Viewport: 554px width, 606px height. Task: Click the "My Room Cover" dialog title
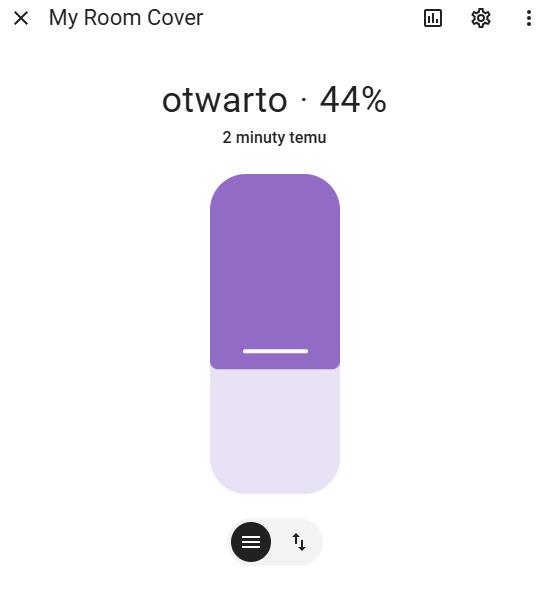coord(126,18)
